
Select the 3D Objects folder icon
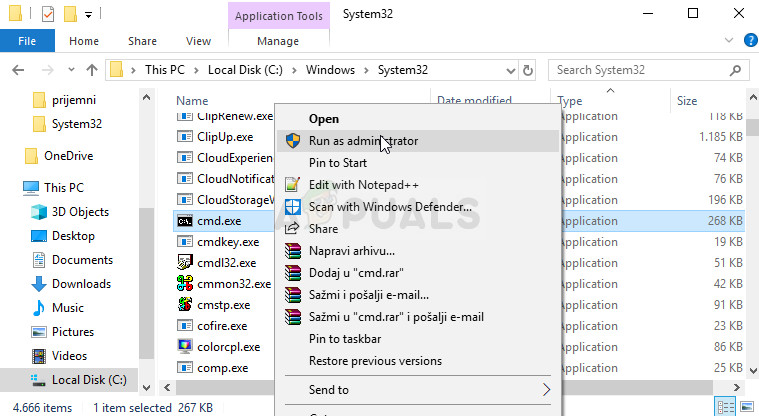pyautogui.click(x=39, y=212)
